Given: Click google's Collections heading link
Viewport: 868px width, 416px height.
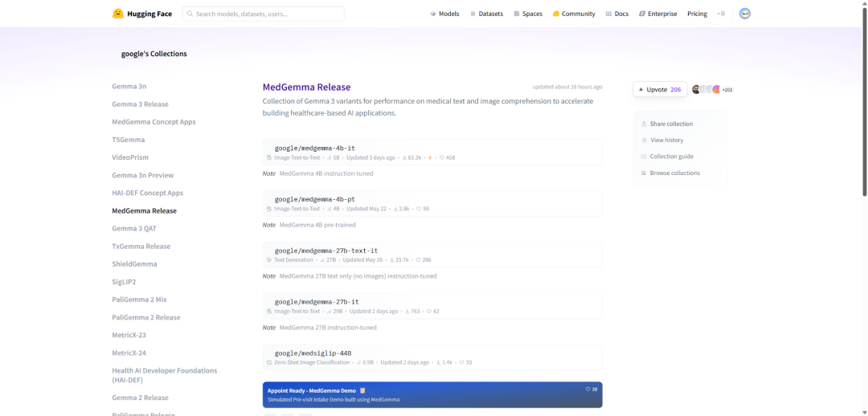Looking at the screenshot, I should (154, 54).
